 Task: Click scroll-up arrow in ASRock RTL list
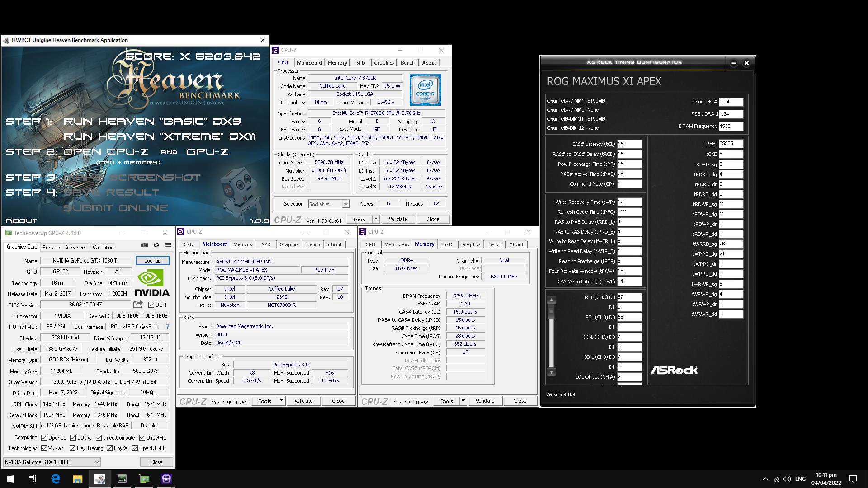(x=552, y=300)
